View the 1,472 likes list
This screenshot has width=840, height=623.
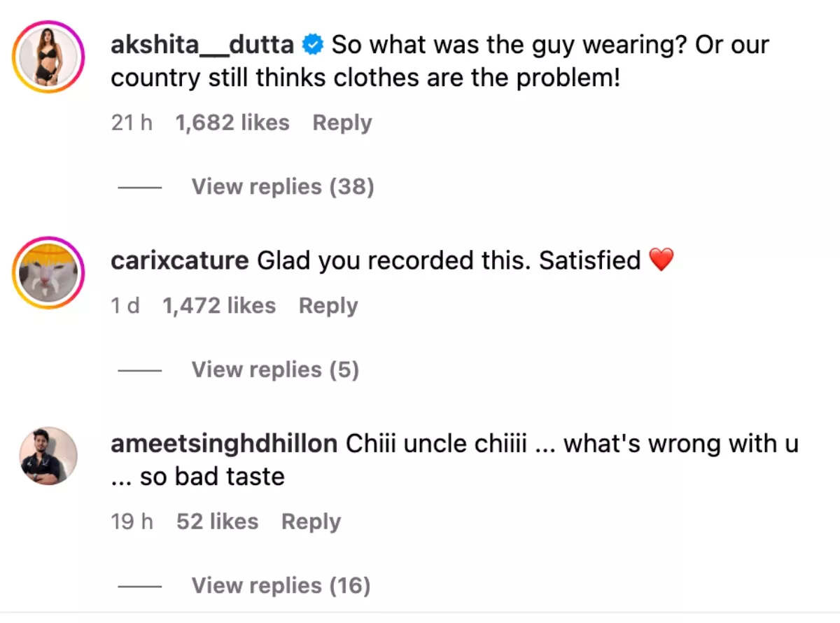click(x=218, y=306)
